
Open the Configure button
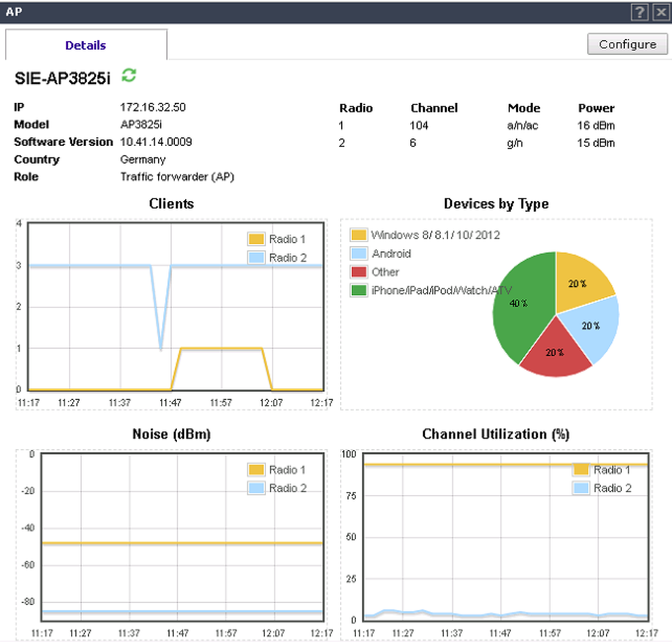point(628,44)
